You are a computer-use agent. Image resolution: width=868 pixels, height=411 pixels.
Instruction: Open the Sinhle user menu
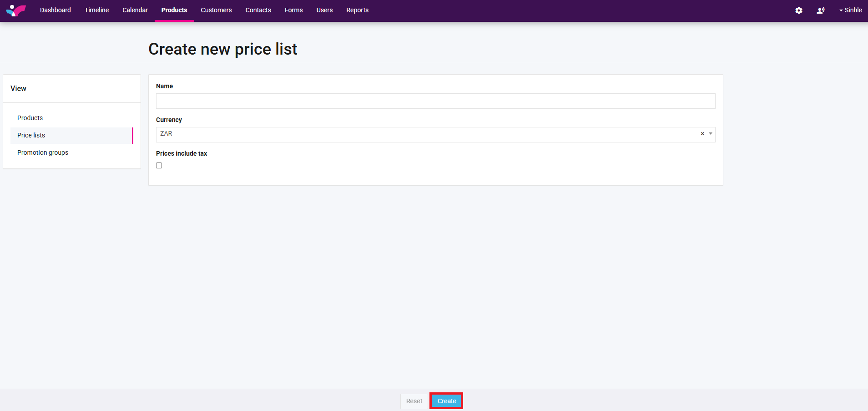click(x=850, y=10)
